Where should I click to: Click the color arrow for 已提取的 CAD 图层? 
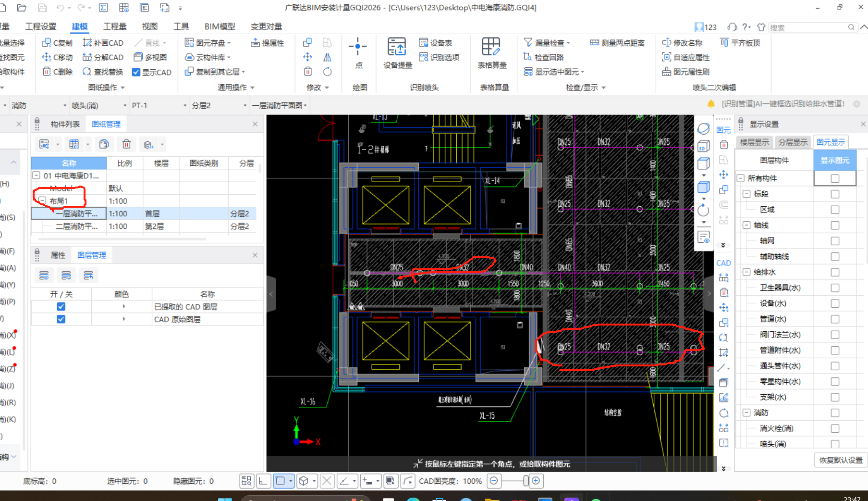(124, 307)
